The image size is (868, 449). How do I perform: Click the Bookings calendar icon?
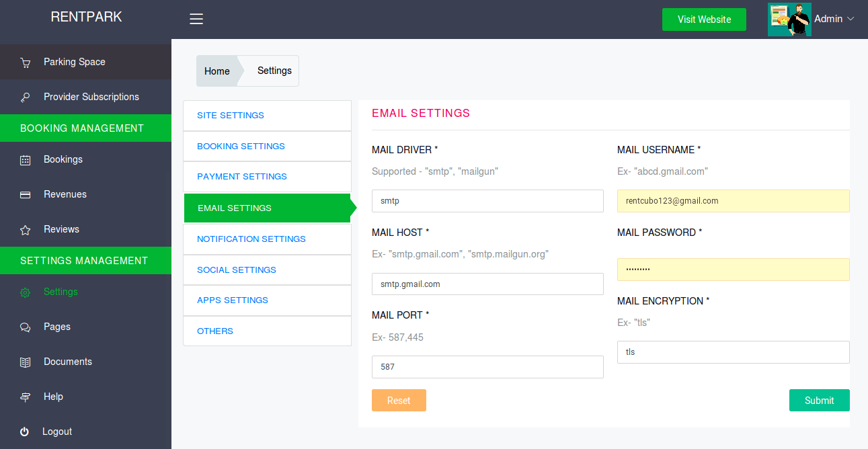point(26,160)
